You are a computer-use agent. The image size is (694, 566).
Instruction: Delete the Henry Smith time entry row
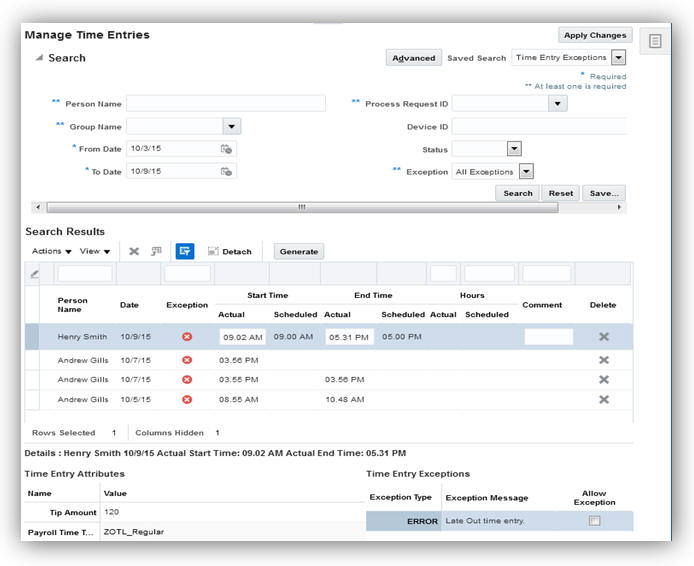pos(603,337)
